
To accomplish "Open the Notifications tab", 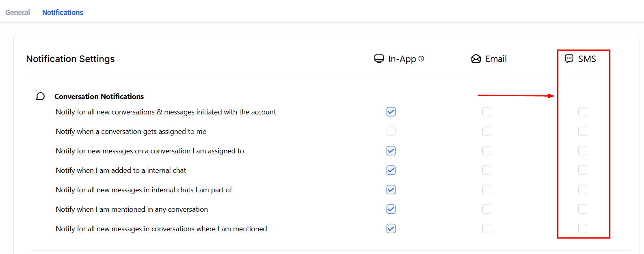I will [x=63, y=13].
